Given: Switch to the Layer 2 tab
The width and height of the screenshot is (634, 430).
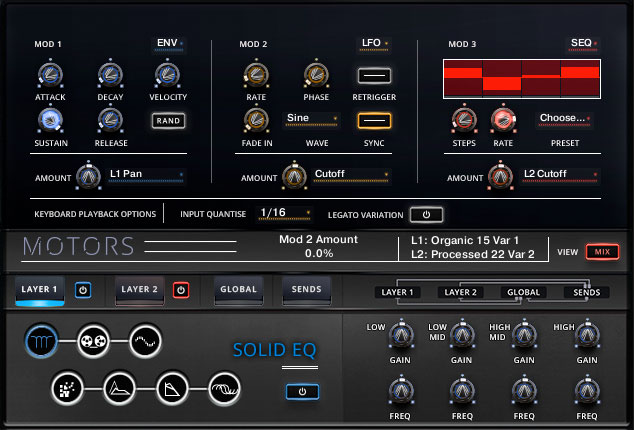Looking at the screenshot, I should [140, 290].
